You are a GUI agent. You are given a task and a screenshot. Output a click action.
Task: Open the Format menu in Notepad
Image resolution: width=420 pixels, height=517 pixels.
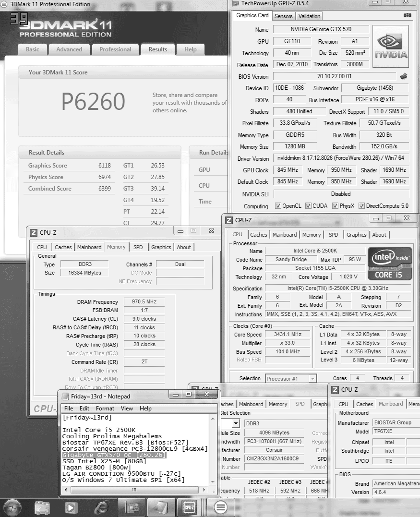click(x=105, y=409)
